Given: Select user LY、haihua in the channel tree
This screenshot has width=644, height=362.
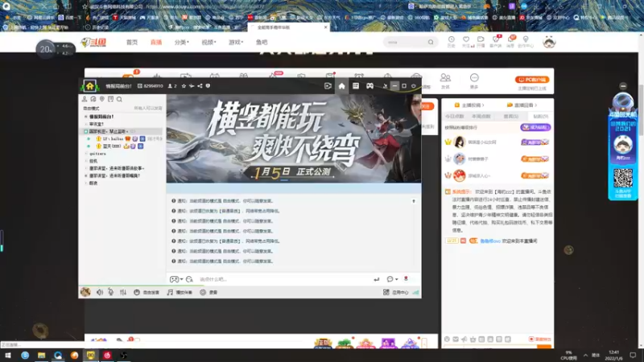Looking at the screenshot, I should click(x=113, y=138).
